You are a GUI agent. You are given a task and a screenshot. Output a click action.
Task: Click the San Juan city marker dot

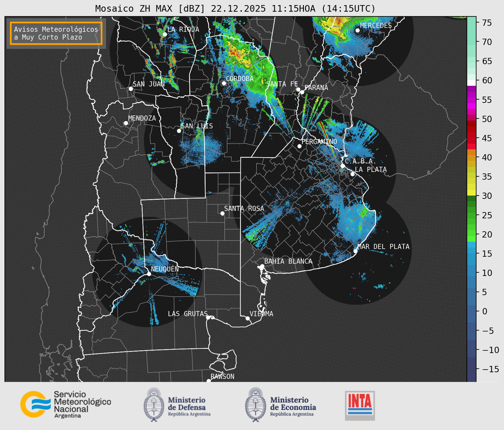(131, 89)
